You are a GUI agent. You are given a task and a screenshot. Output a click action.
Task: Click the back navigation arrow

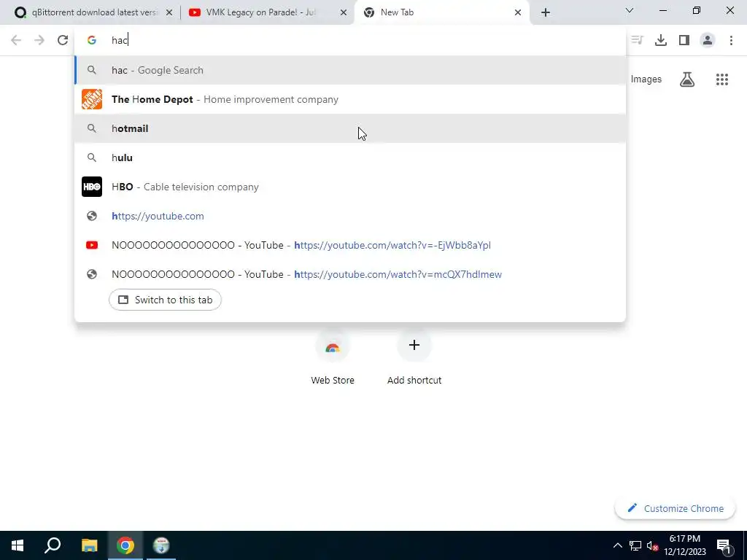(x=16, y=40)
